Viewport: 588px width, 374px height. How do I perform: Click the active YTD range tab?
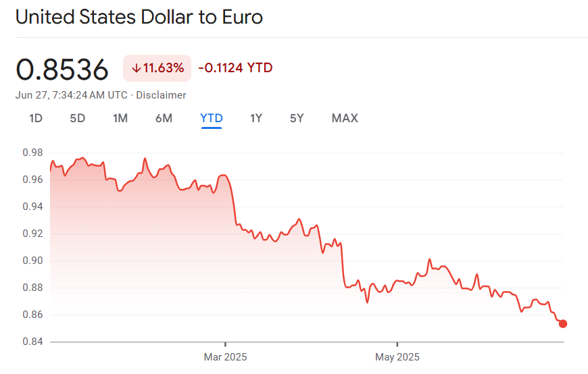[x=212, y=119]
